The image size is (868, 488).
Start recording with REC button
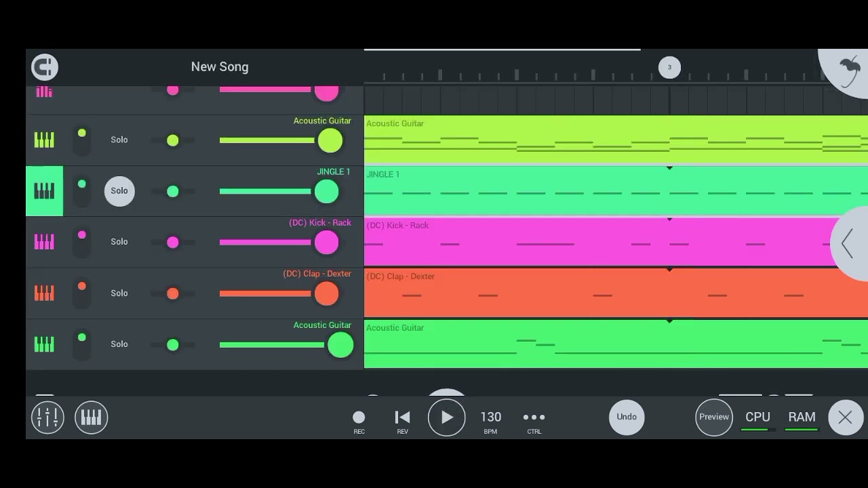359,422
